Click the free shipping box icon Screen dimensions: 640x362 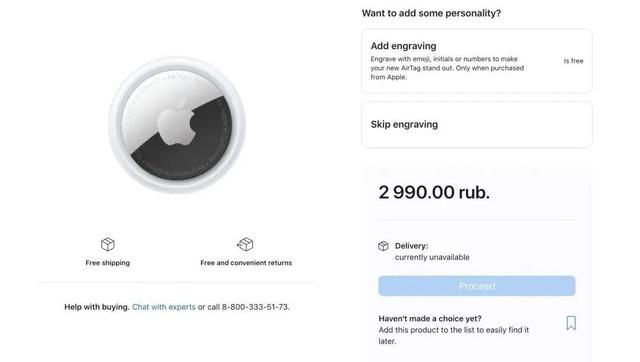coord(108,244)
